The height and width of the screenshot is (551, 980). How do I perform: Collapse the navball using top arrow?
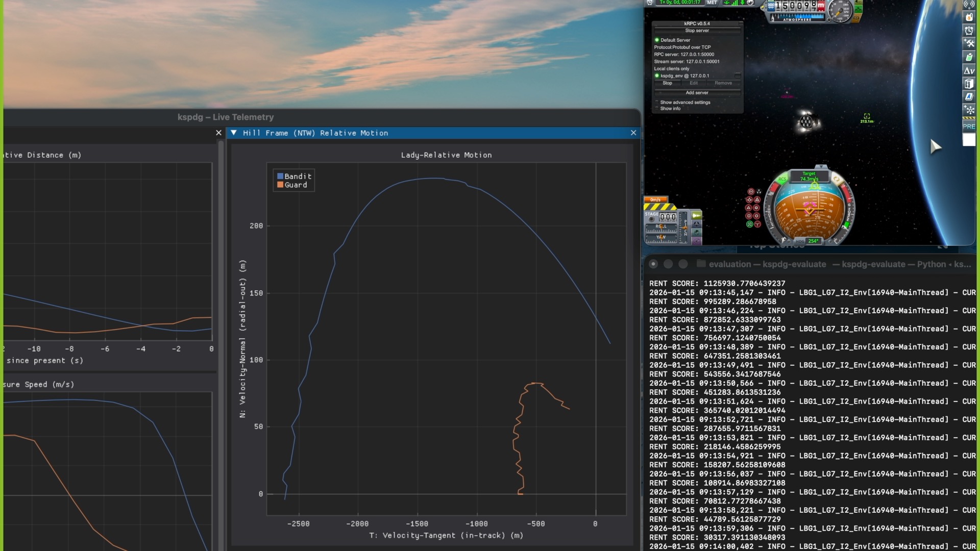[x=821, y=167]
